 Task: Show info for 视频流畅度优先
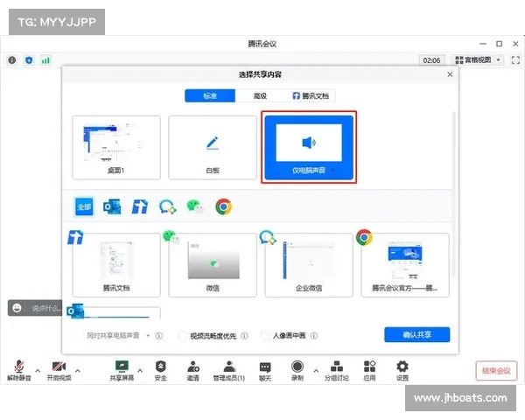(x=245, y=336)
